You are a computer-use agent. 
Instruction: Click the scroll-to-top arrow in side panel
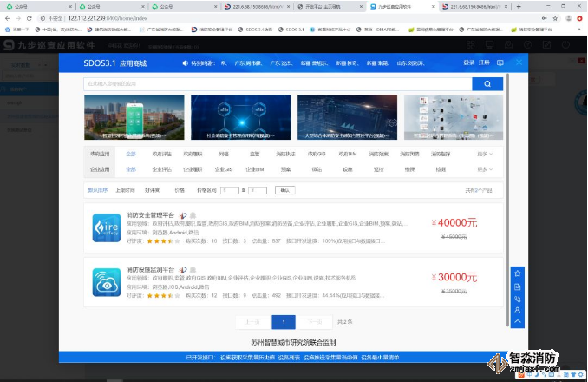(518, 321)
